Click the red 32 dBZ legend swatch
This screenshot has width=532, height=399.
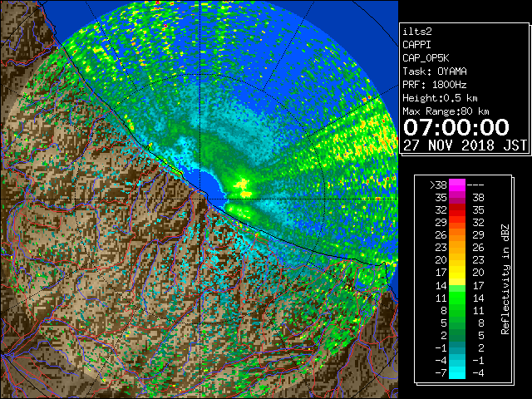457,210
